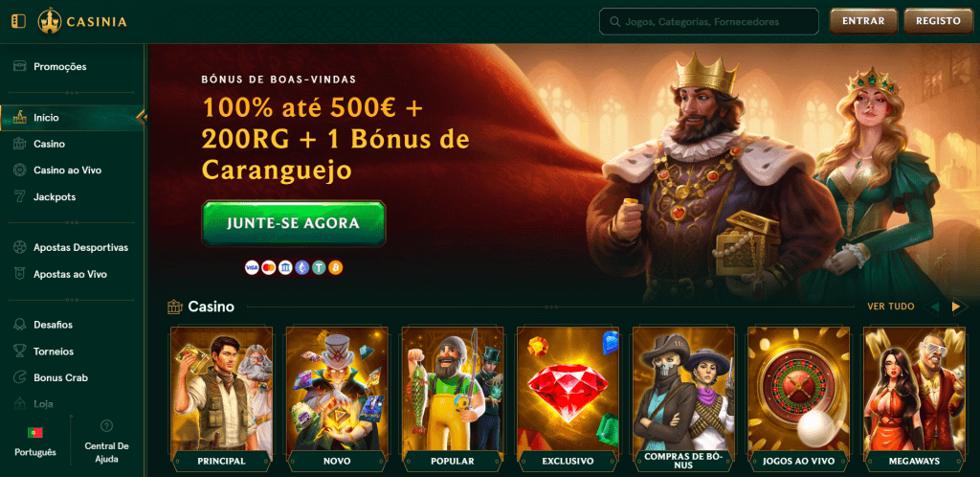This screenshot has width=980, height=477.
Task: Click the VER TUDO link
Action: [x=891, y=307]
